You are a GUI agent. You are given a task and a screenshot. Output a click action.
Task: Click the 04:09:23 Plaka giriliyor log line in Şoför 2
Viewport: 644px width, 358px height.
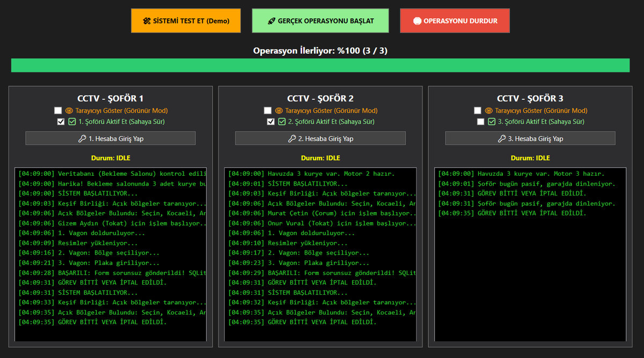299,263
